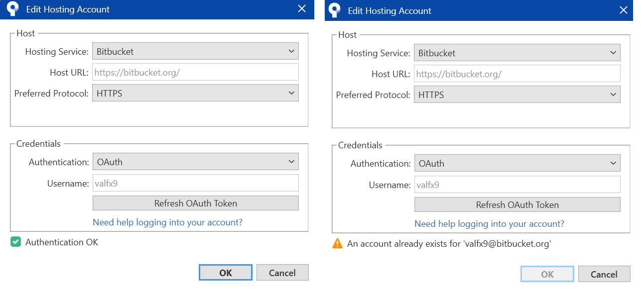This screenshot has width=644, height=296.
Task: Open the Hosting Service dropdown in the right dialog
Action: coord(517,53)
